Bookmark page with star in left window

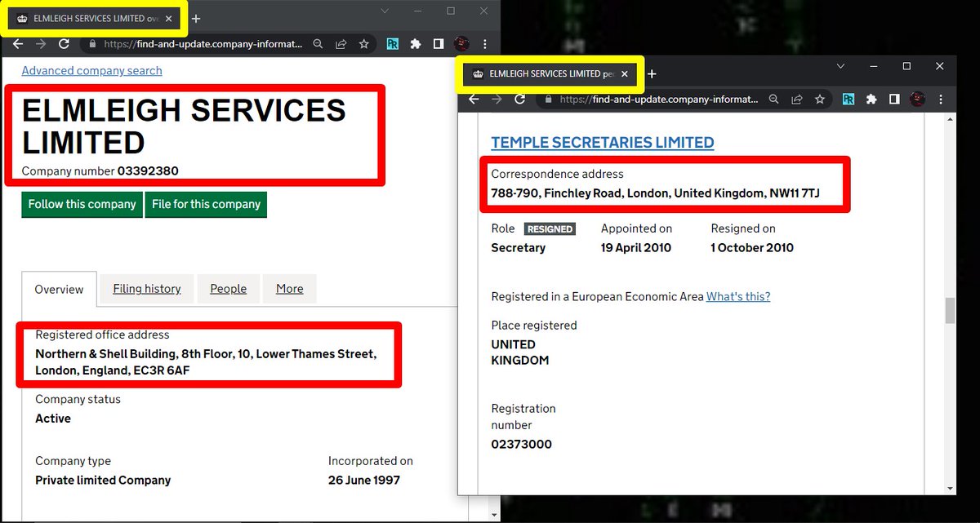click(x=363, y=44)
